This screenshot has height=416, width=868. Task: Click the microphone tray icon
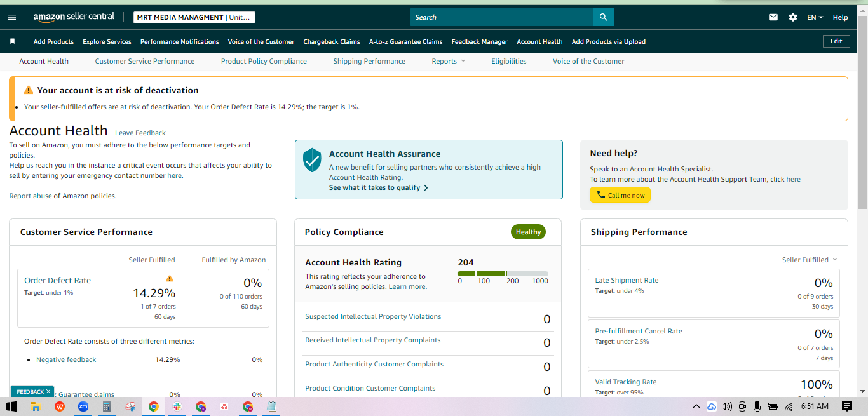757,406
